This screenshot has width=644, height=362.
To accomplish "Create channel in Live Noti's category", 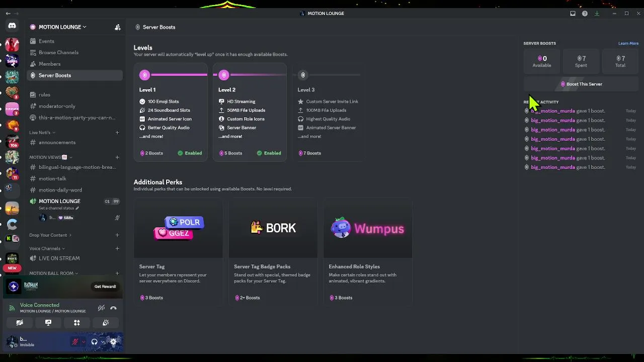I will [x=117, y=133].
